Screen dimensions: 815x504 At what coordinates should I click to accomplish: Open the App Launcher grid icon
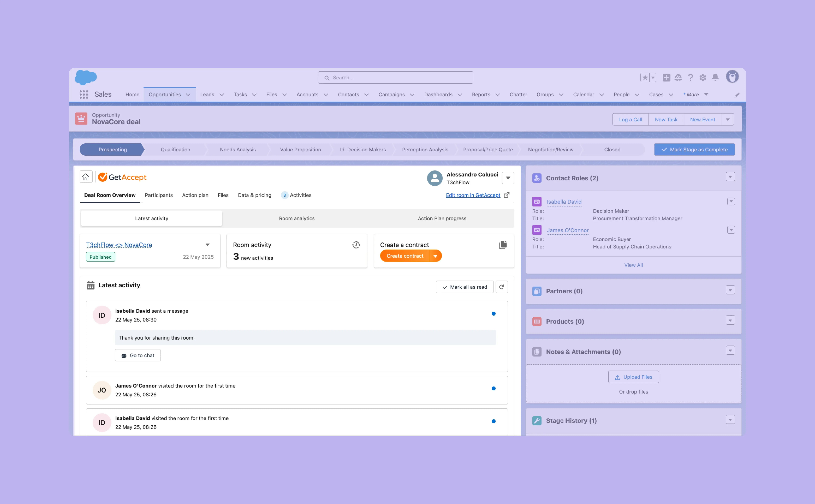(84, 95)
